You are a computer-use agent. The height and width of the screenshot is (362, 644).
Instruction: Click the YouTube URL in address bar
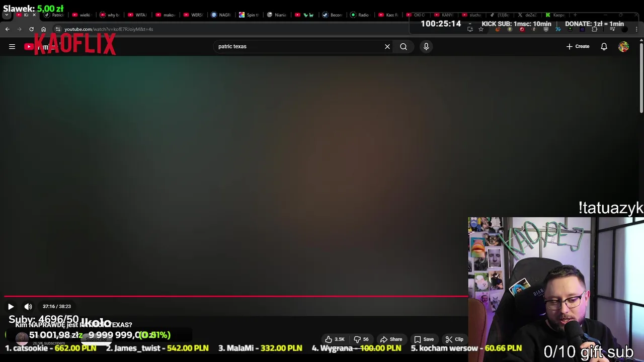click(109, 29)
